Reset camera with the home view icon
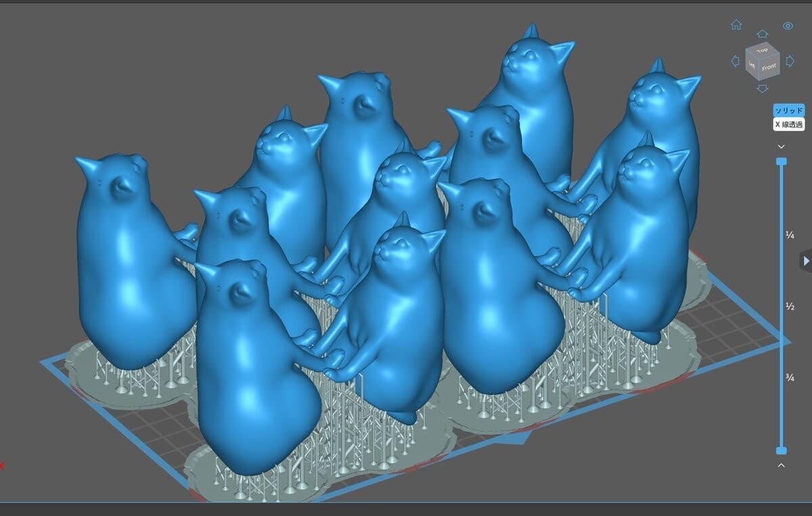The width and height of the screenshot is (812, 516). (x=736, y=25)
